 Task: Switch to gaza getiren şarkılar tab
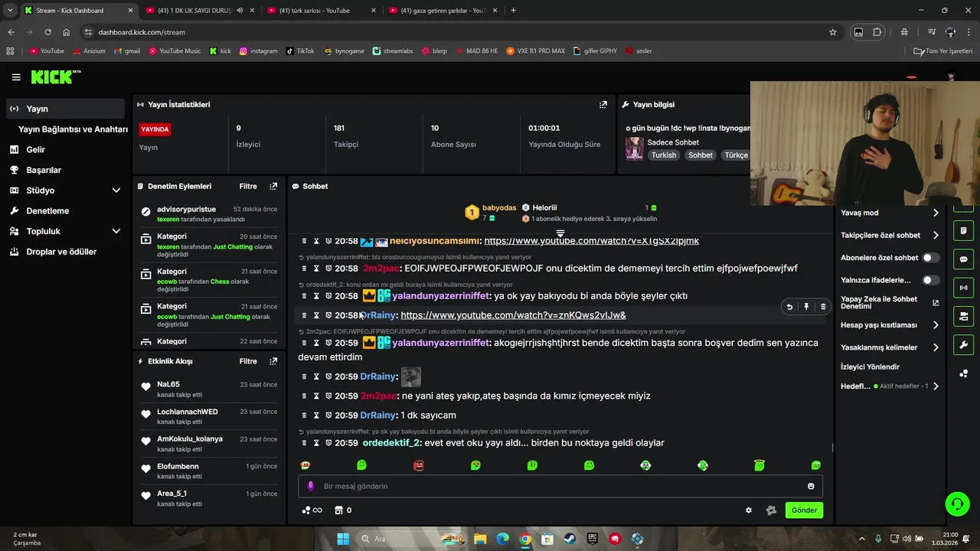coord(443,11)
